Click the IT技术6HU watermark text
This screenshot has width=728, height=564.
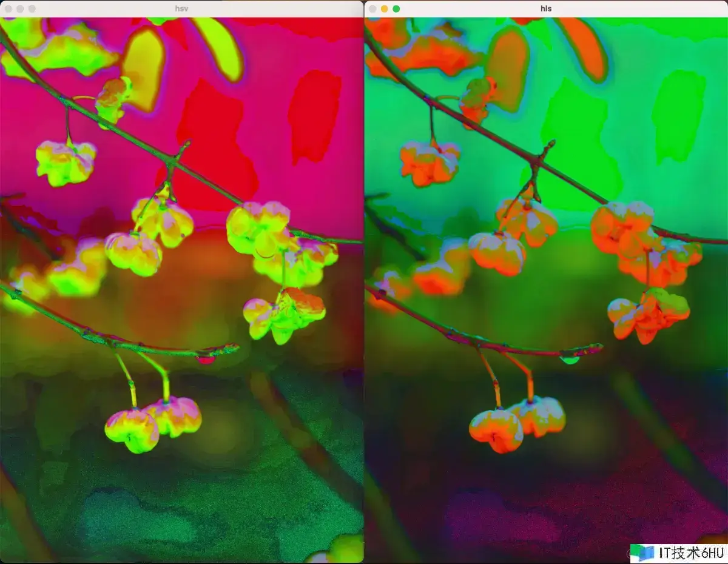pyautogui.click(x=690, y=552)
